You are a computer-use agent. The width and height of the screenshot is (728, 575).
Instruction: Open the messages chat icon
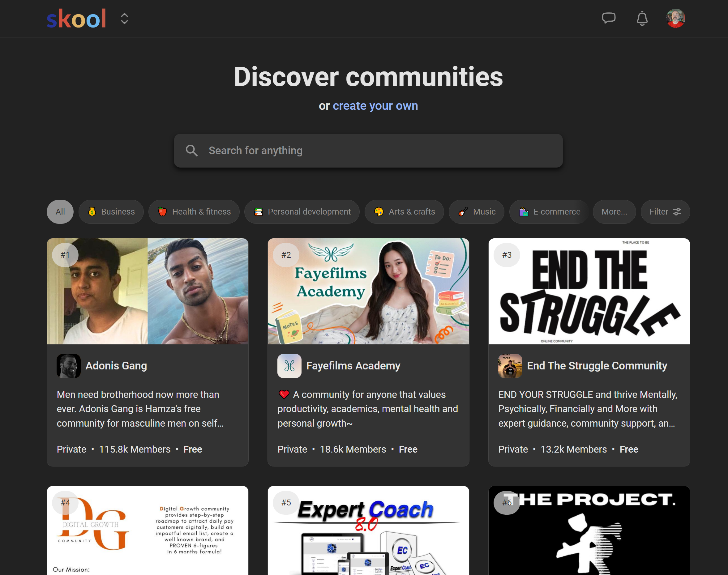point(609,19)
